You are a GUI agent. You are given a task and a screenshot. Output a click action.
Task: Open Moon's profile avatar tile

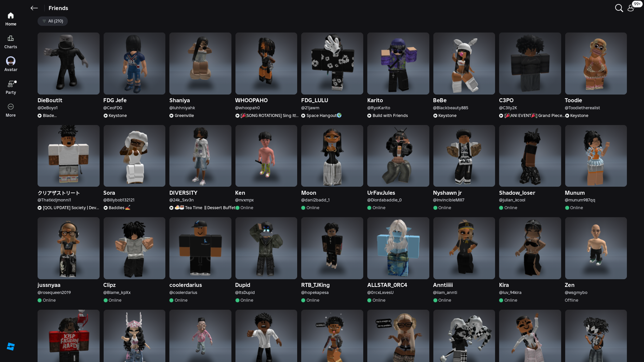tap(332, 156)
